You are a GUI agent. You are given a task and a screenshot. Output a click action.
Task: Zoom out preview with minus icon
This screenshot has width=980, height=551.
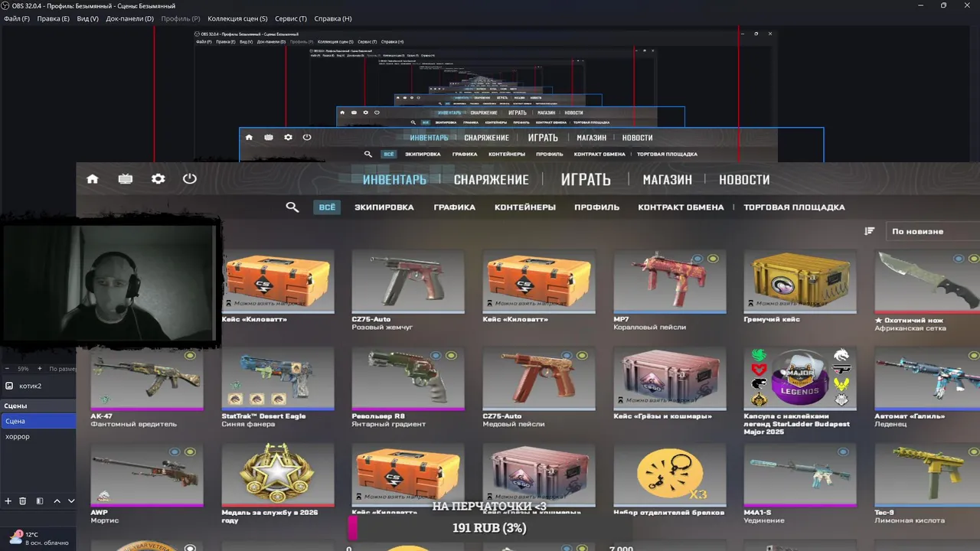pos(8,369)
